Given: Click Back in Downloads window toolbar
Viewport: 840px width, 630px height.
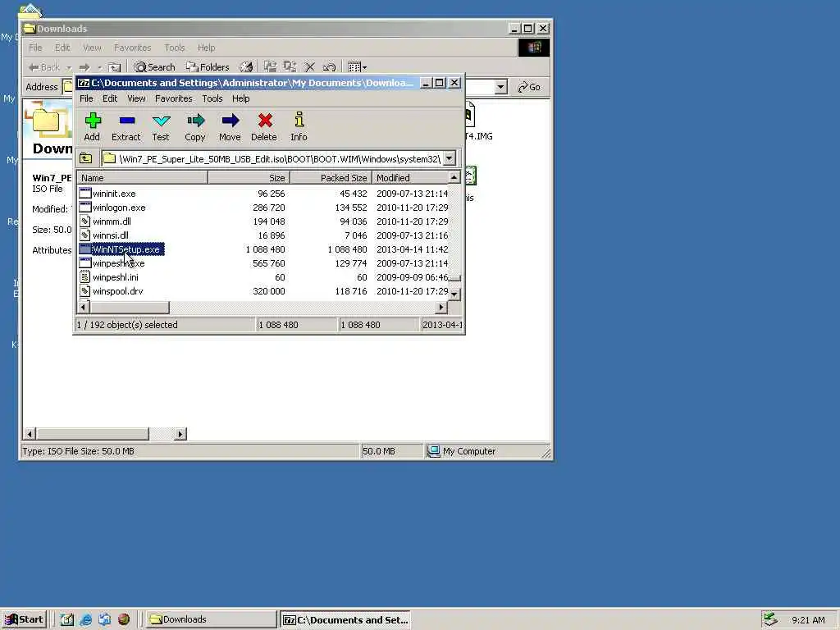Looking at the screenshot, I should 44,67.
